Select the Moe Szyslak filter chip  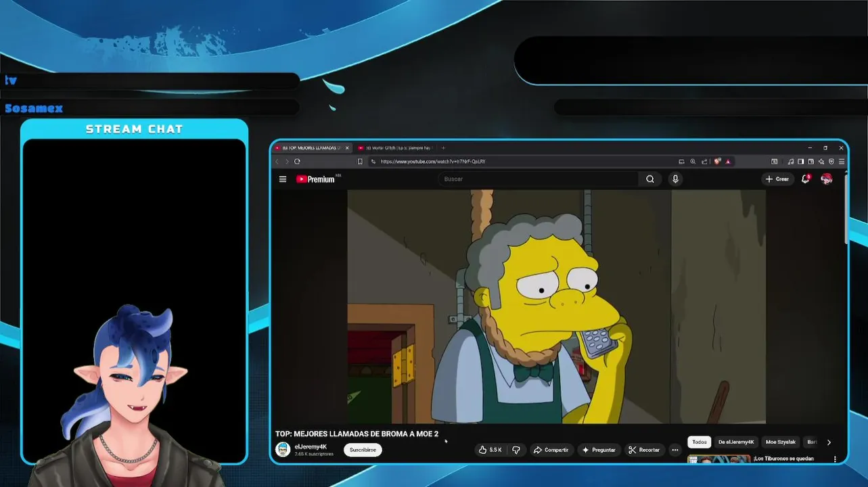pyautogui.click(x=781, y=442)
